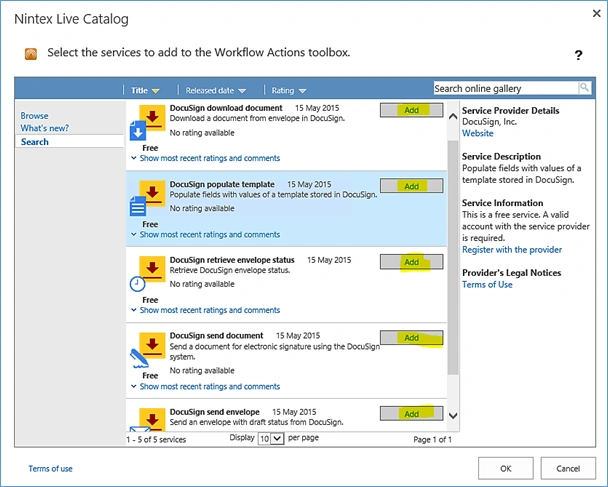Click the Cancel button
Screen dimensions: 608x487
[x=568, y=468]
